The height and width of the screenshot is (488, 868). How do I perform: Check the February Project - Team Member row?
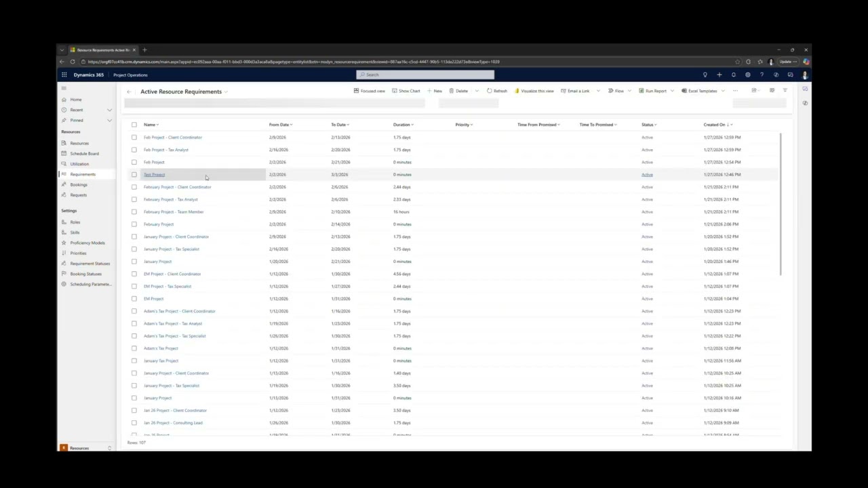[134, 211]
